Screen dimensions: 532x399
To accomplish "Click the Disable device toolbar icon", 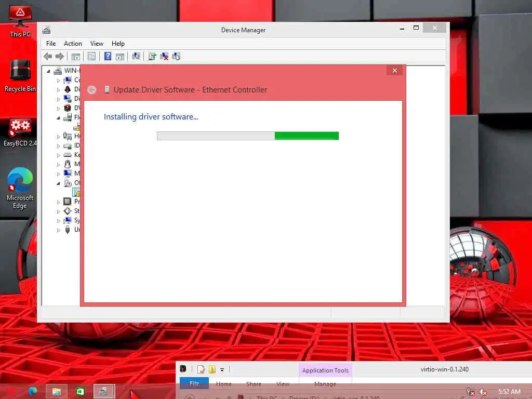I will [x=176, y=56].
